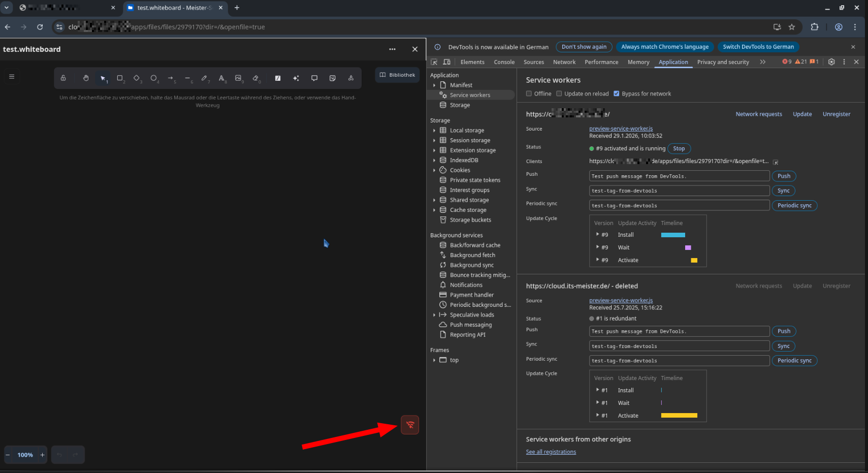Screen dimensions: 868x473
Task: Stop the running service worker
Action: pyautogui.click(x=679, y=149)
